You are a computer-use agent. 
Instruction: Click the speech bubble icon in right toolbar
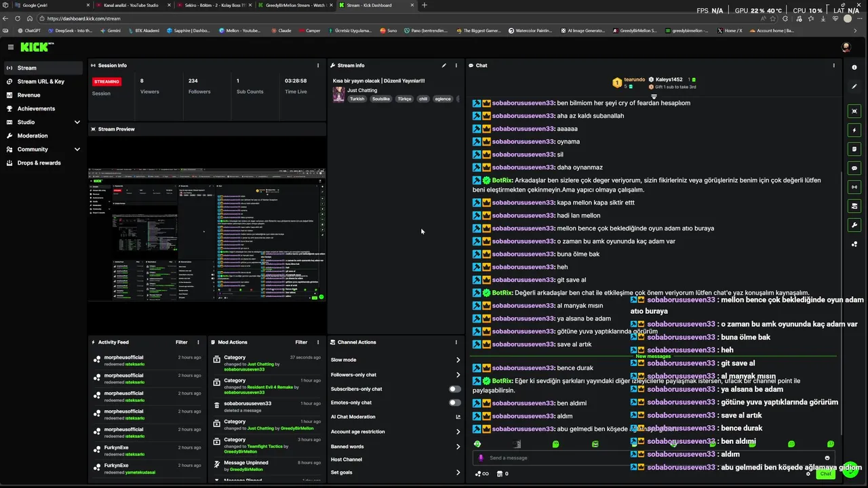854,168
